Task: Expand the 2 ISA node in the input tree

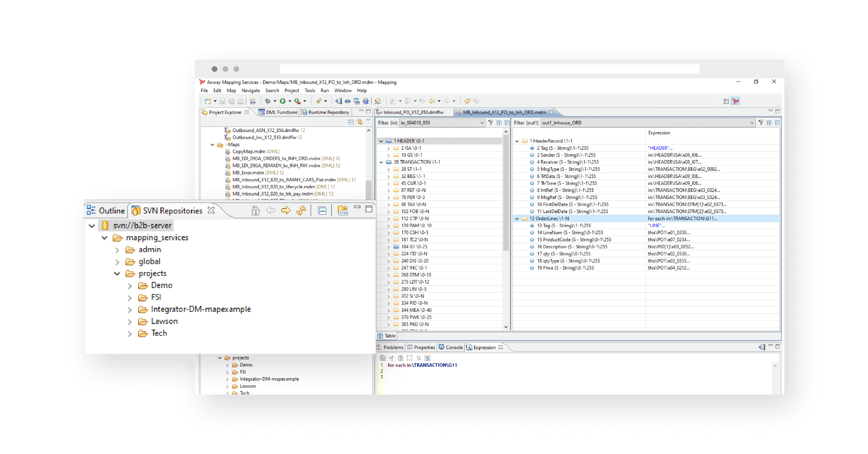Action: tap(389, 148)
